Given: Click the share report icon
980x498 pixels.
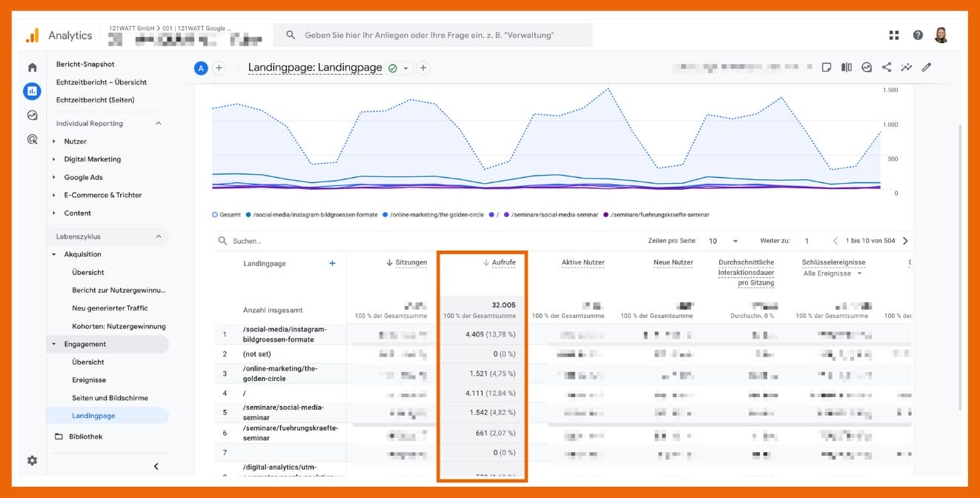Looking at the screenshot, I should click(887, 67).
